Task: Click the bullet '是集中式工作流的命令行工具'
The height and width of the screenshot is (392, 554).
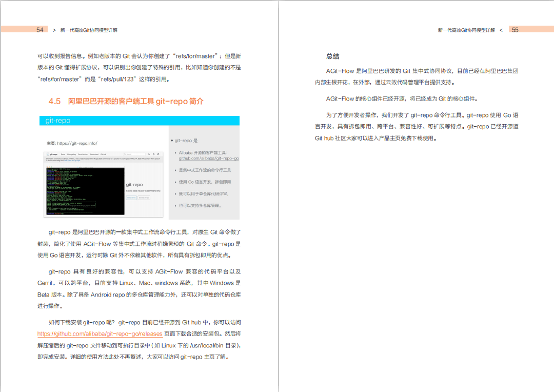Action: pos(205,170)
